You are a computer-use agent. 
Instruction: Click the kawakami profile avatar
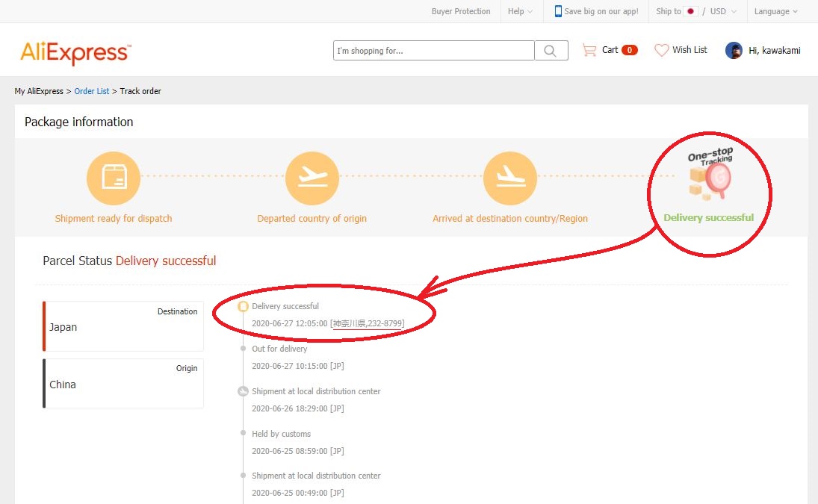click(734, 50)
